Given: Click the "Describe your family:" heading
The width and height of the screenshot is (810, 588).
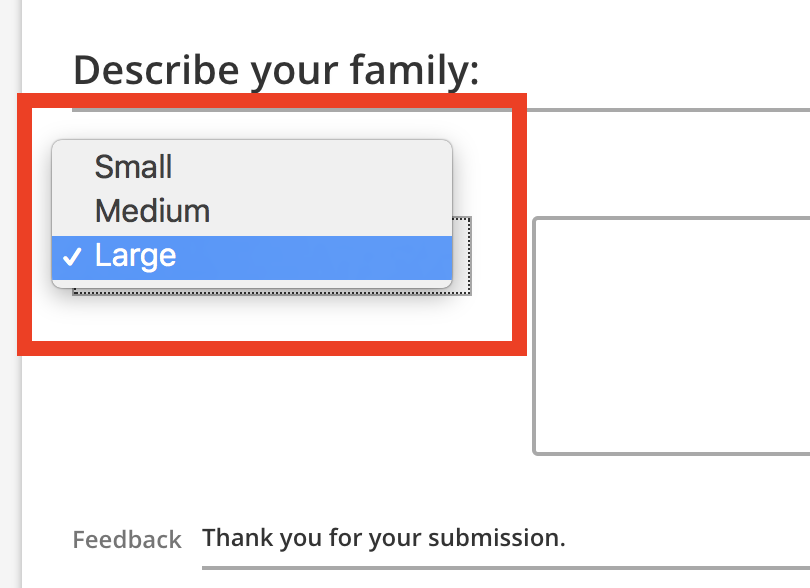Looking at the screenshot, I should click(x=276, y=70).
